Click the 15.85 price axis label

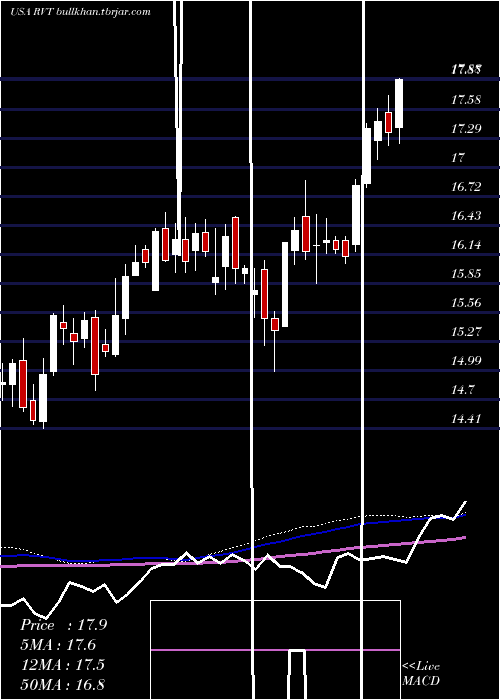466,274
